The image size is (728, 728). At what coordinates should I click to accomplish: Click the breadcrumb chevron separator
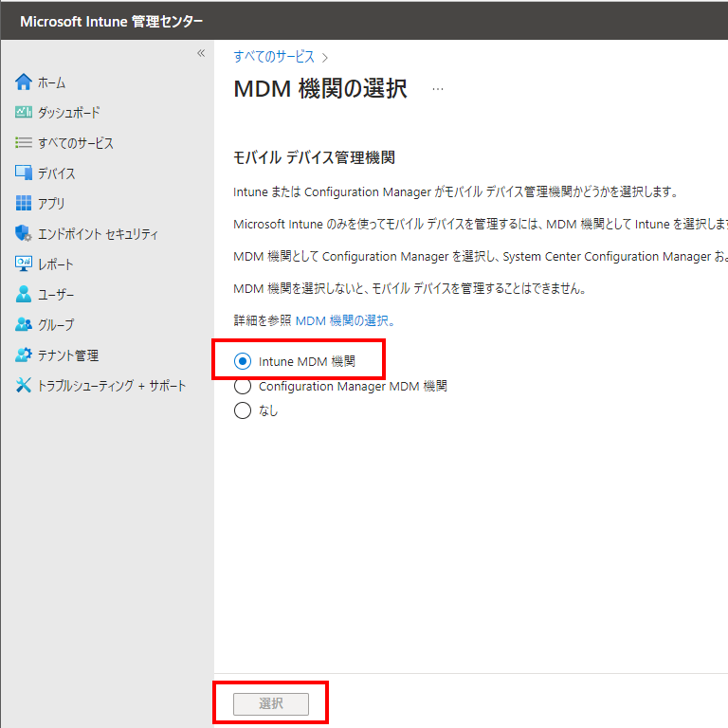point(325,58)
